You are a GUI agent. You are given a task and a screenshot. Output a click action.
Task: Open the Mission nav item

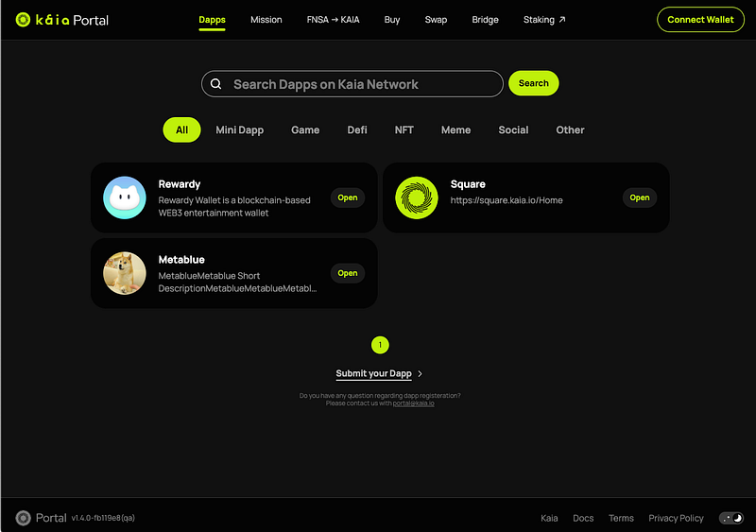click(x=266, y=20)
